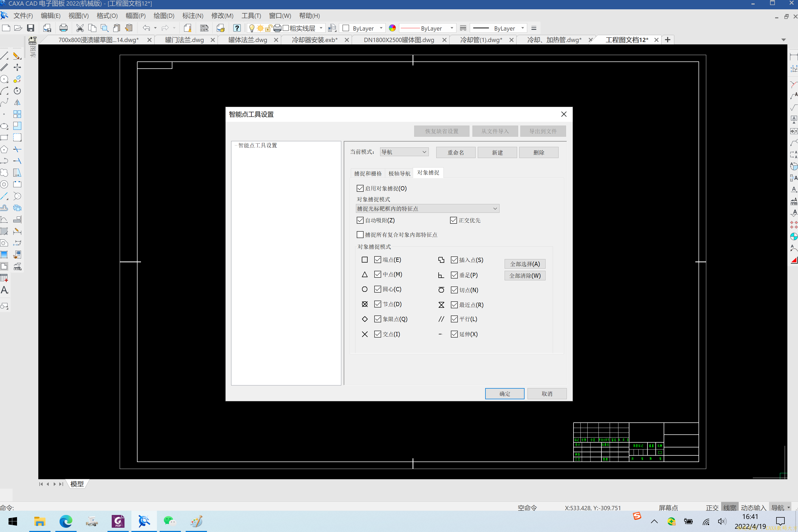Uncheck 启用对象捕捉(O) checkbox
Screen dimensions: 798x532
[x=360, y=188]
